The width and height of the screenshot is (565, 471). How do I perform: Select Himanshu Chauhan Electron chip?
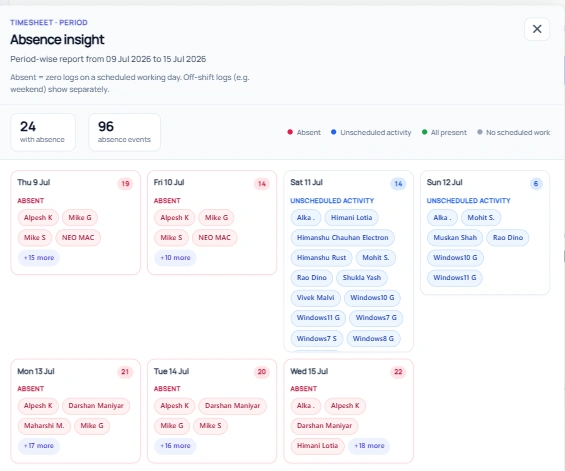(x=343, y=238)
